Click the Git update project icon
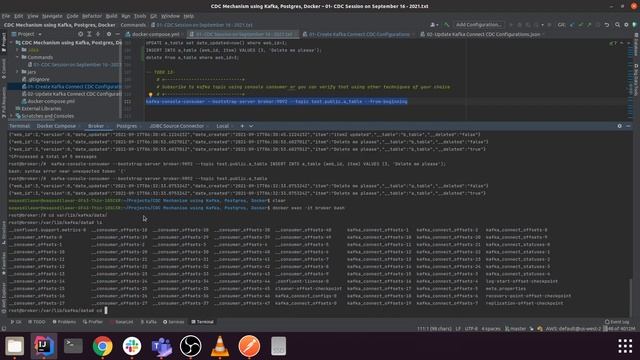The height and width of the screenshot is (360, 640). (x=572, y=25)
